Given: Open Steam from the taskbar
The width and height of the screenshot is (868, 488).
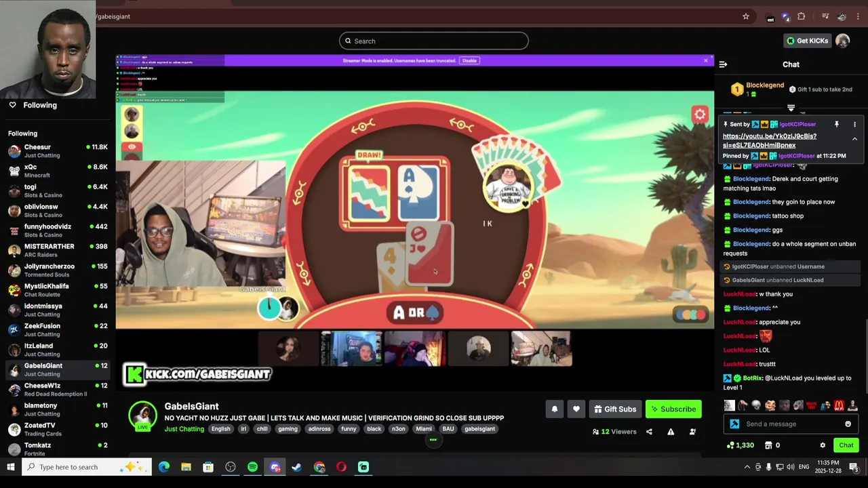Looking at the screenshot, I should coord(296,467).
